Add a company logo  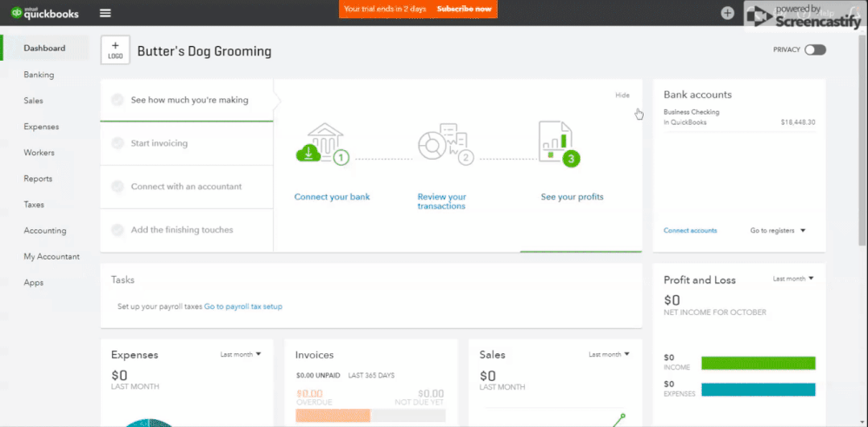point(116,50)
